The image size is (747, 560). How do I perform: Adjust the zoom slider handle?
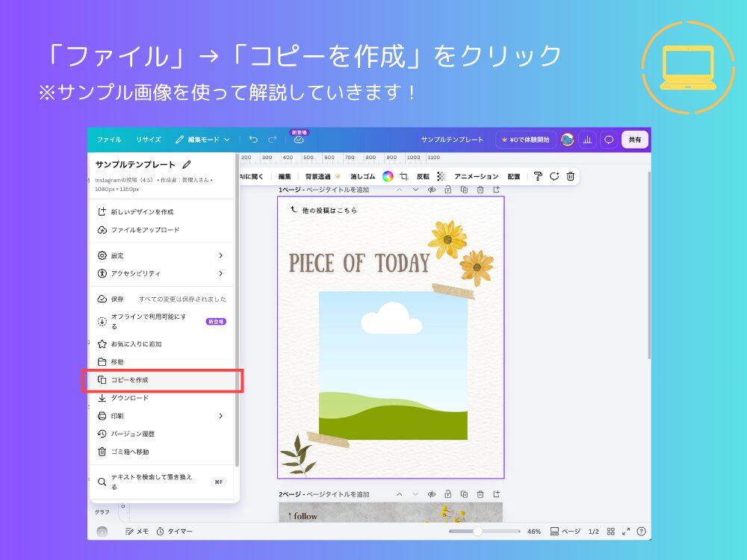coord(477,532)
